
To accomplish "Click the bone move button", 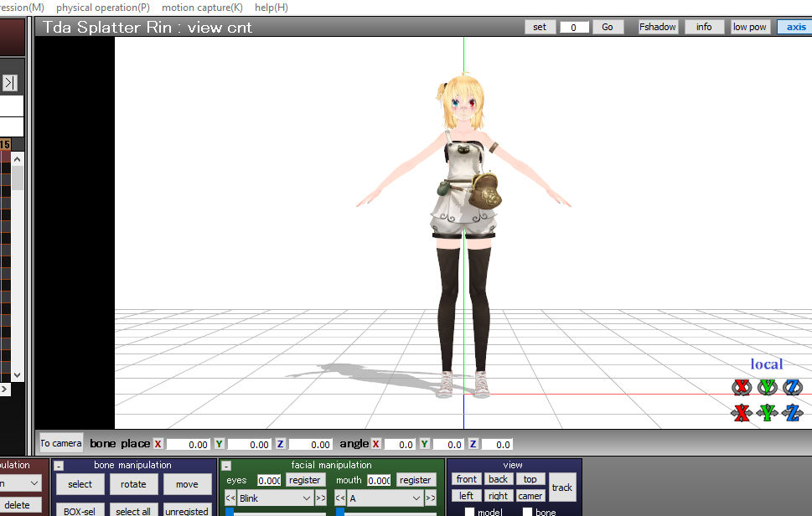I will tap(187, 484).
